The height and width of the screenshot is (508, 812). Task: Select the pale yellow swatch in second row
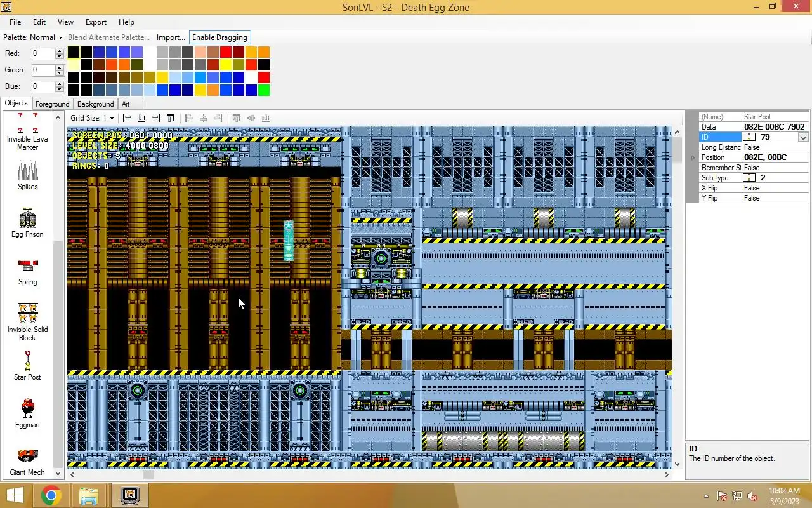(x=74, y=65)
